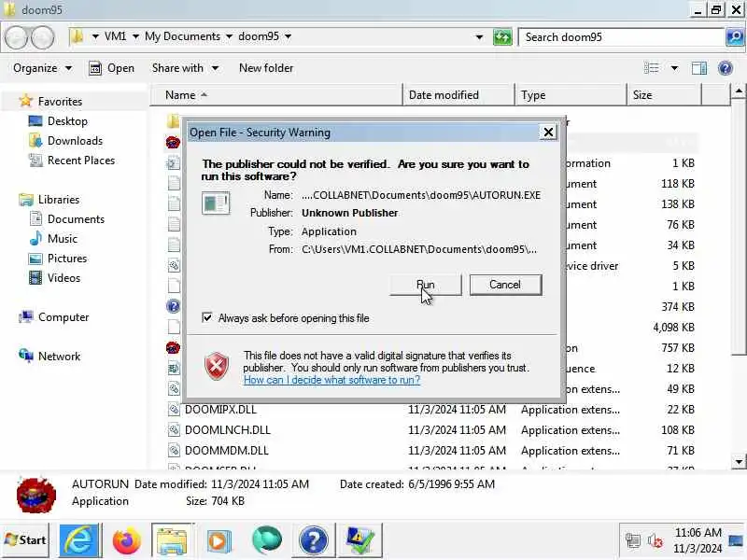Select DOOMMDM.DLL file

[227, 451]
